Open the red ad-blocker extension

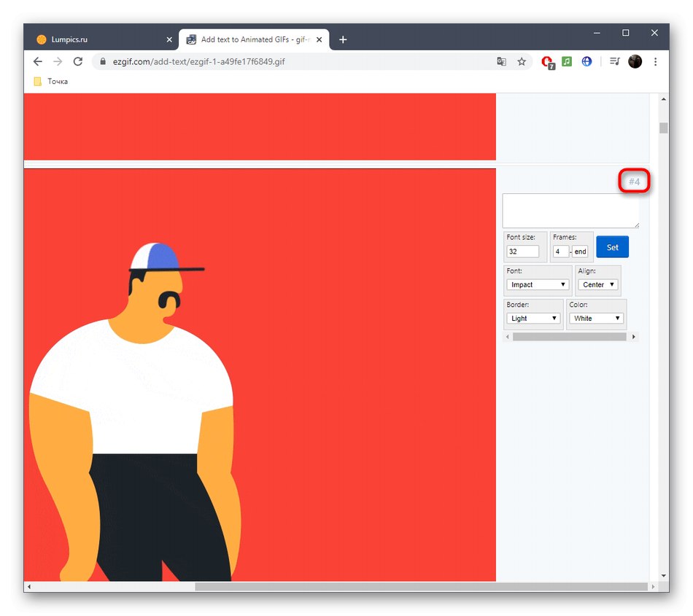pyautogui.click(x=547, y=61)
